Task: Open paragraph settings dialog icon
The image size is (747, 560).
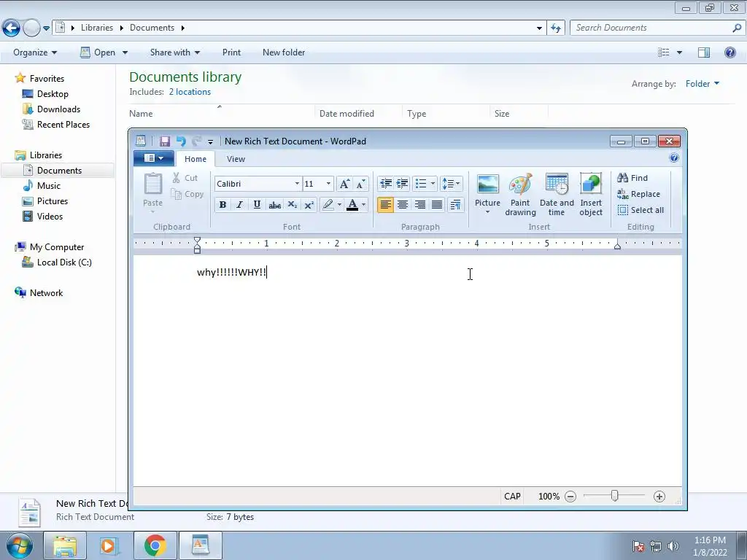Action: (455, 205)
